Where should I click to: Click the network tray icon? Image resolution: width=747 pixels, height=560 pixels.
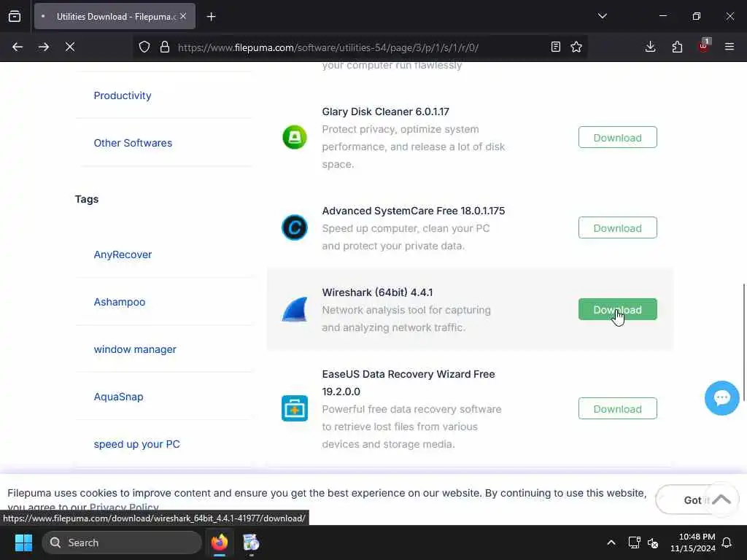pos(634,542)
